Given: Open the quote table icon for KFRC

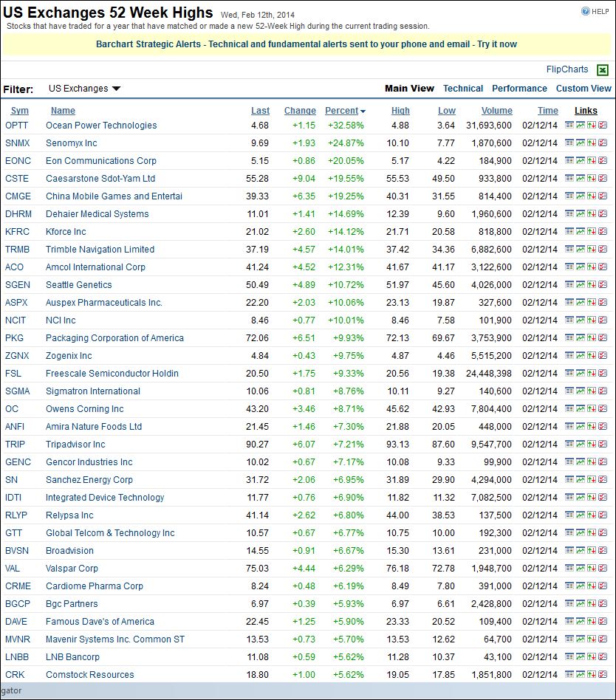Looking at the screenshot, I should point(569,232).
